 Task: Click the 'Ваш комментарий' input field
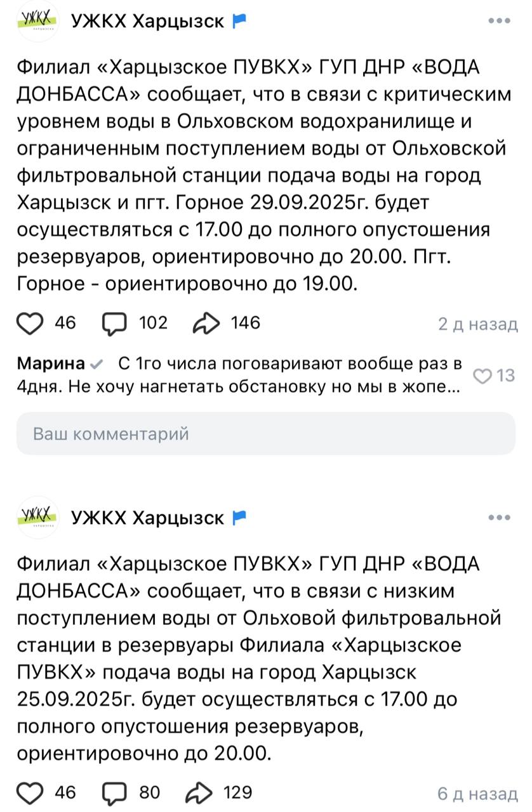coord(265,434)
